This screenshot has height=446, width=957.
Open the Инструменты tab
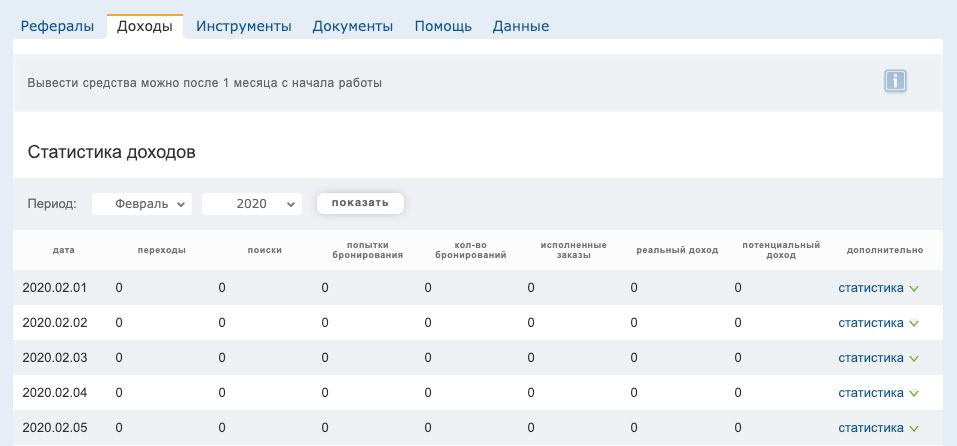243,27
